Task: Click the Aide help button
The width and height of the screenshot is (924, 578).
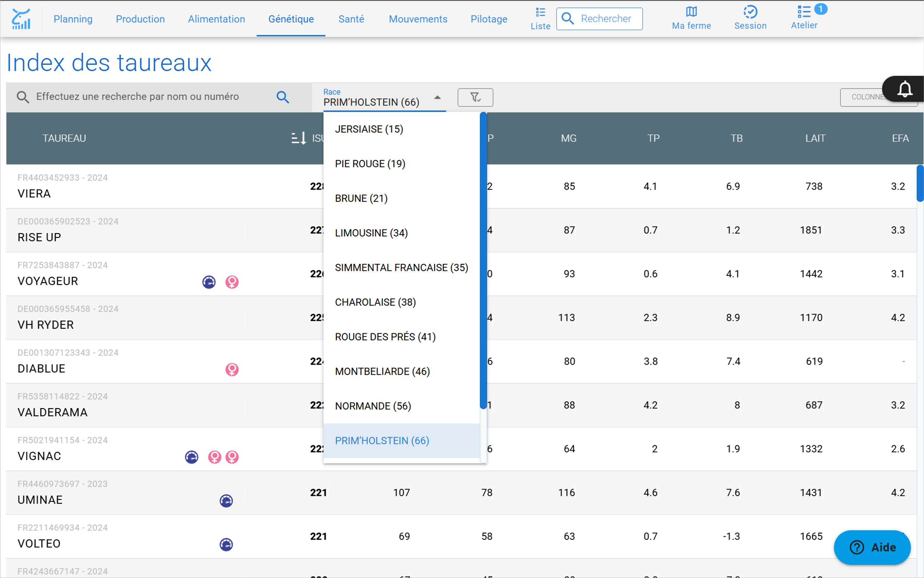Action: [x=872, y=547]
